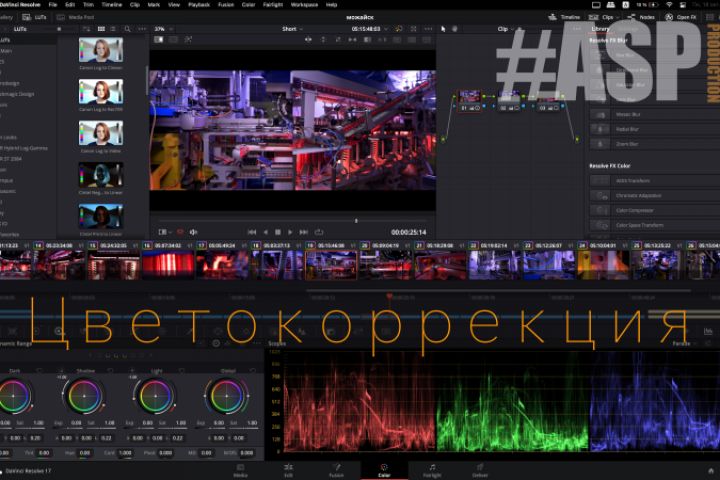Choose the Color Compressor effect
The height and width of the screenshot is (480, 720).
coord(655,210)
